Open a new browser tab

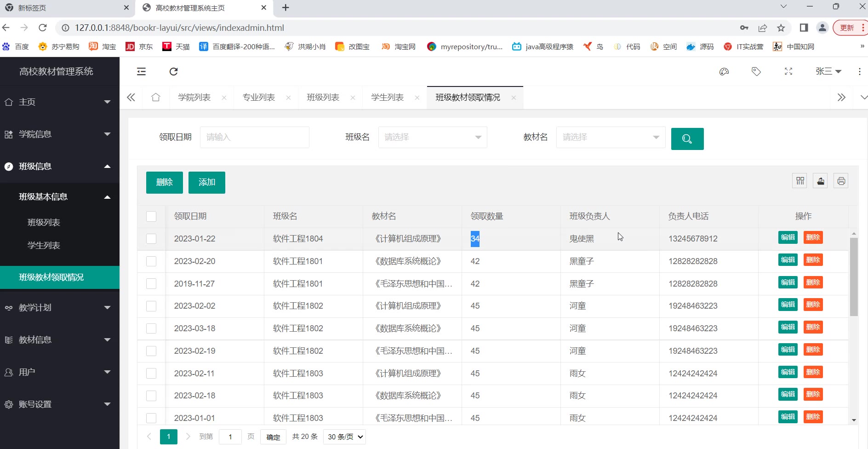pyautogui.click(x=286, y=8)
